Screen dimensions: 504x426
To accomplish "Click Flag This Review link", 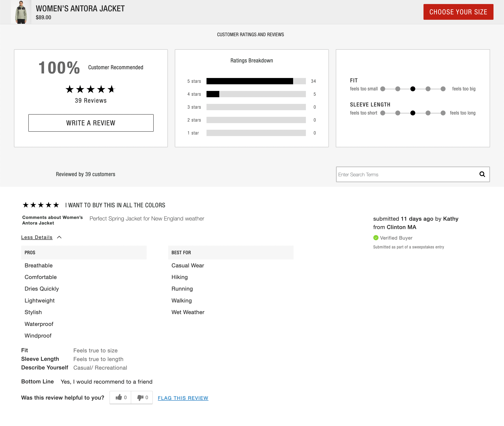I will (x=183, y=398).
